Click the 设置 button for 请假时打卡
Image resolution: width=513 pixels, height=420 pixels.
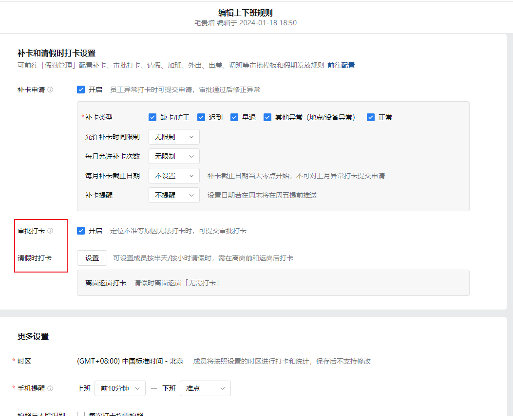click(x=92, y=258)
